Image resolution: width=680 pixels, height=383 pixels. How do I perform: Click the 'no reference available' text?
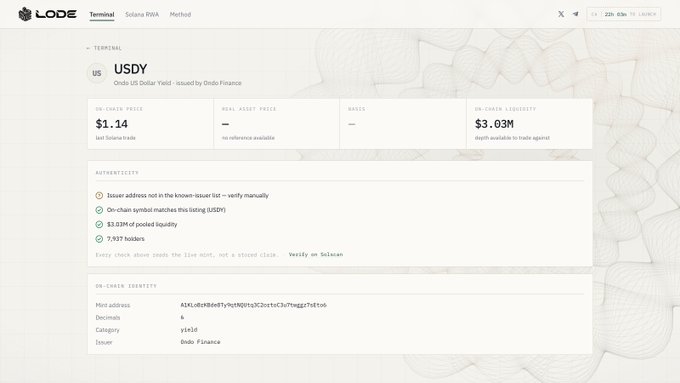click(248, 138)
